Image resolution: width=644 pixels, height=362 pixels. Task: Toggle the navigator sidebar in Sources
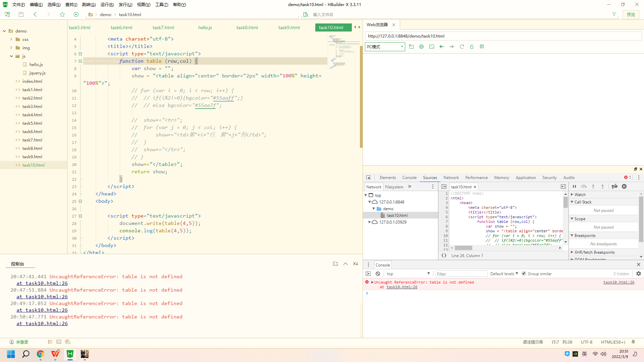point(444,187)
